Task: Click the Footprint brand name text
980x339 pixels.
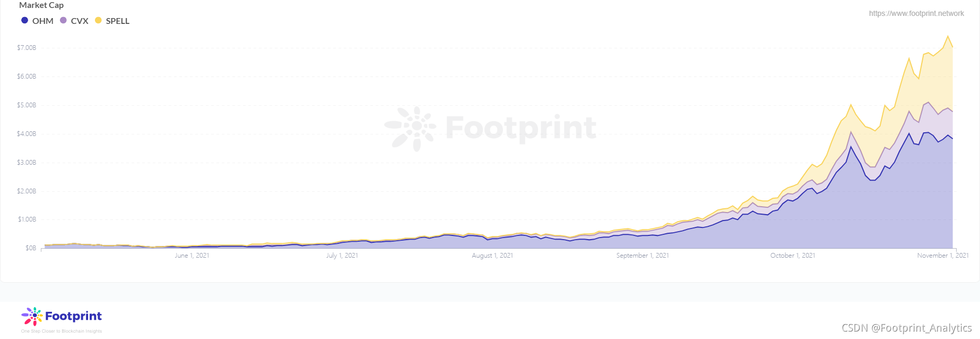Action: tap(73, 316)
